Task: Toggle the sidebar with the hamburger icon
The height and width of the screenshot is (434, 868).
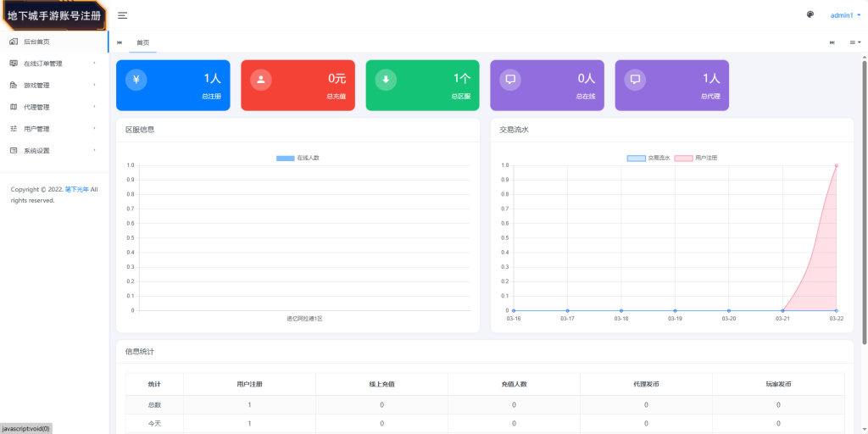Action: (122, 15)
